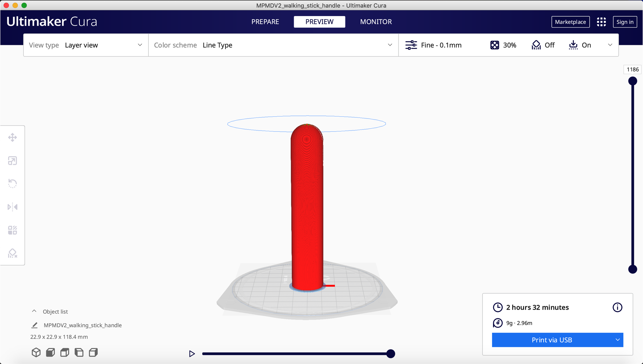Select the Scale tool icon
The image size is (643, 364).
(x=12, y=161)
